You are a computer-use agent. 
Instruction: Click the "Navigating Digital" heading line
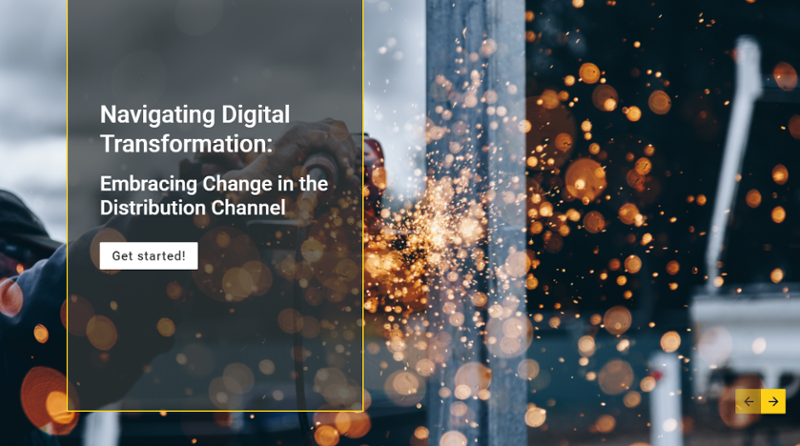194,113
